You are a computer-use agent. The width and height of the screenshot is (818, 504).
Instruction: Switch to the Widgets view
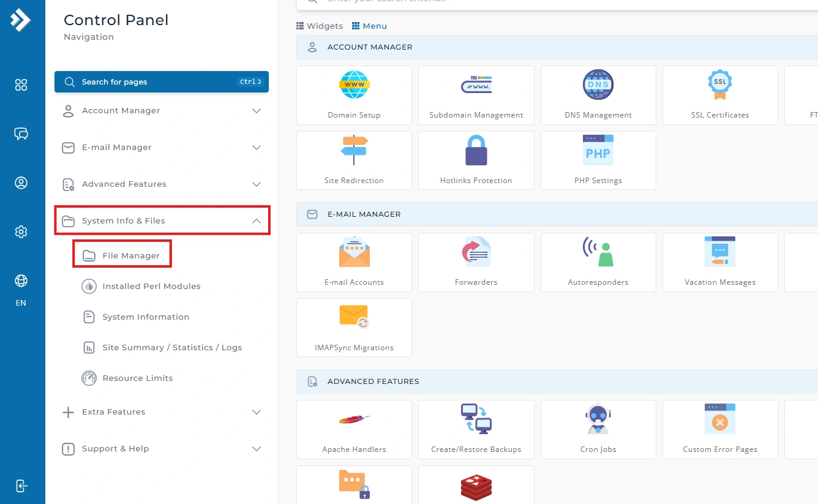320,26
